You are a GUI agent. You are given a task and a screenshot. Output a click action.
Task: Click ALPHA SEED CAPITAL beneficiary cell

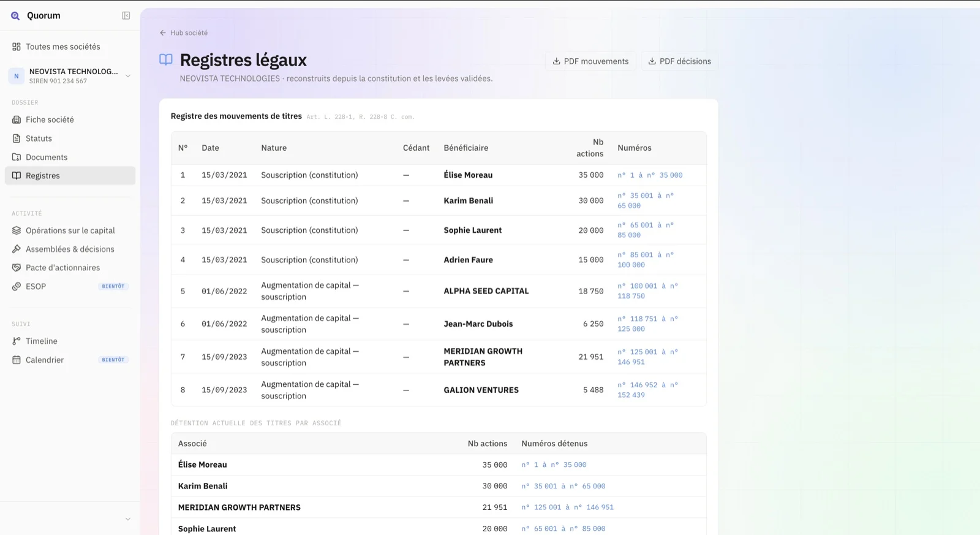[x=486, y=291]
